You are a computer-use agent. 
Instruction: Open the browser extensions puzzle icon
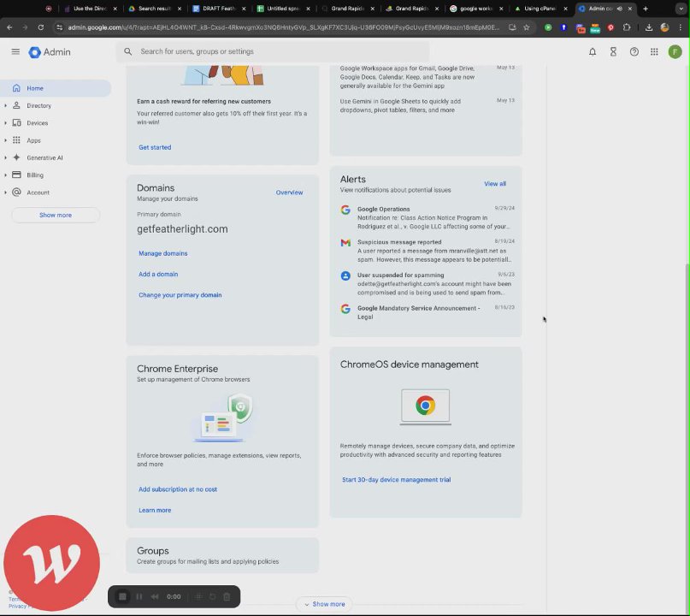(627, 27)
